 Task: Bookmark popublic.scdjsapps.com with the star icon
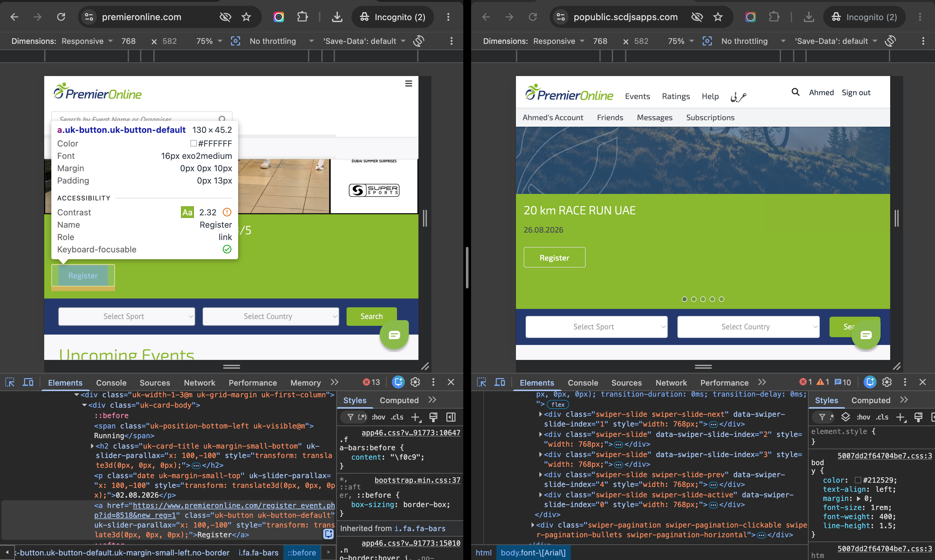pos(718,17)
